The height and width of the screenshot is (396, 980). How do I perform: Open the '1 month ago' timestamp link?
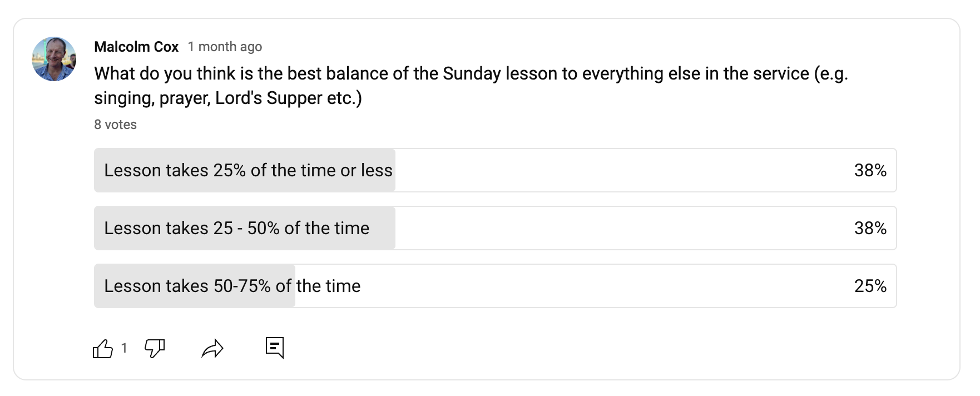[x=225, y=47]
